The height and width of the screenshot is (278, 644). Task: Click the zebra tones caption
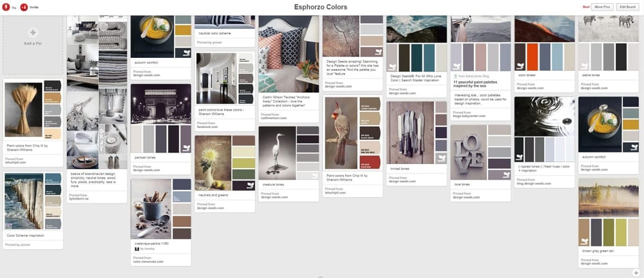coord(591,75)
